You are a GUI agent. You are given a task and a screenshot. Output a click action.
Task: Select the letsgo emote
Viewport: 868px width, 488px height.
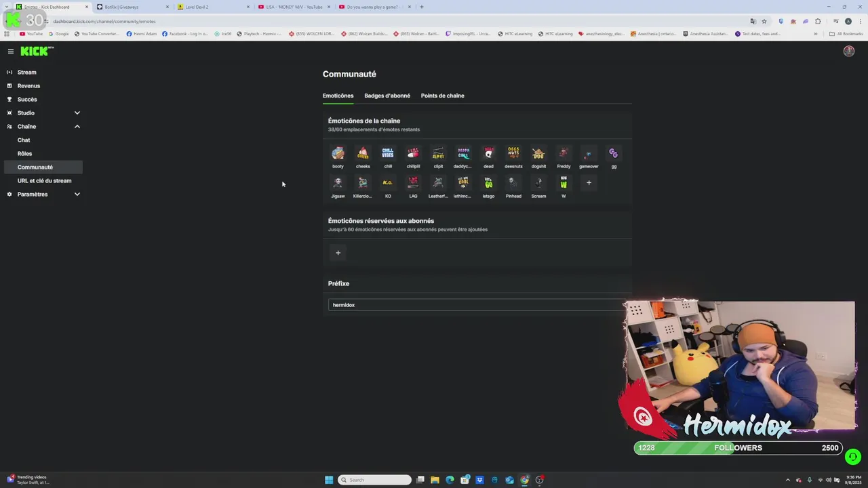click(488, 183)
